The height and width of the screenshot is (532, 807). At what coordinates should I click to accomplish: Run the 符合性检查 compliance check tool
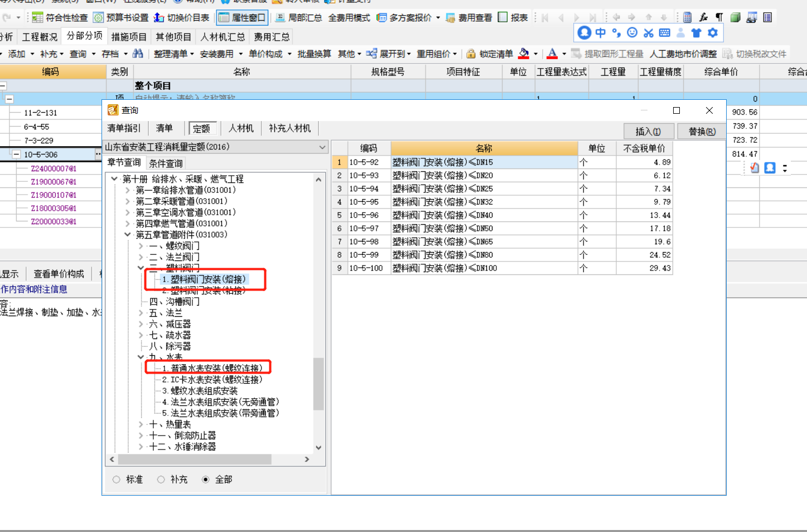[x=60, y=18]
